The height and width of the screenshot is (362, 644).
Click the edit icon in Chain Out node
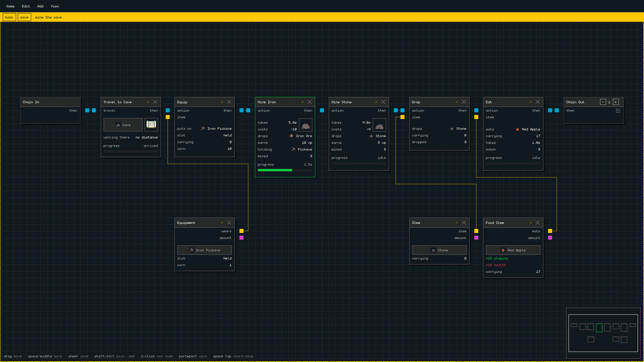[618, 111]
